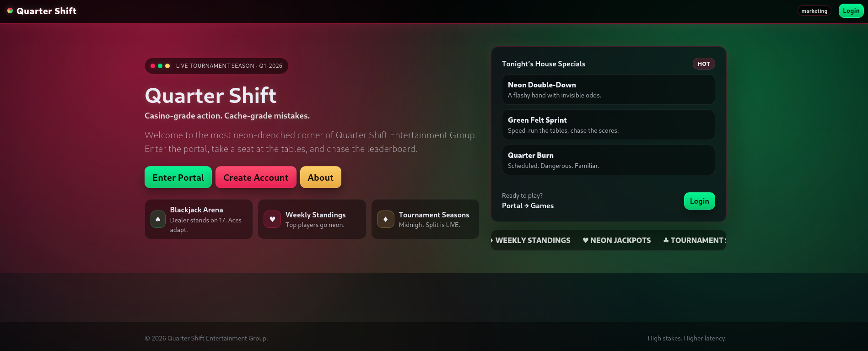Viewport: 868px width, 351px height.
Task: Open the About page button
Action: (320, 178)
